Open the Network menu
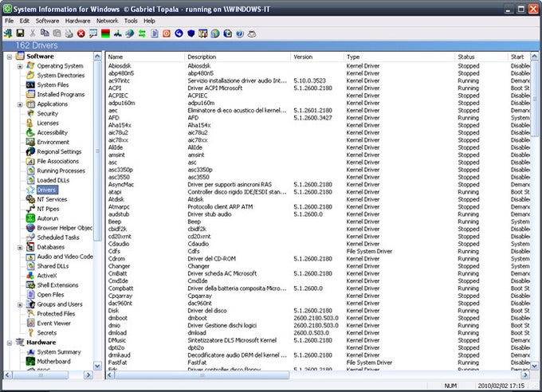 click(107, 21)
